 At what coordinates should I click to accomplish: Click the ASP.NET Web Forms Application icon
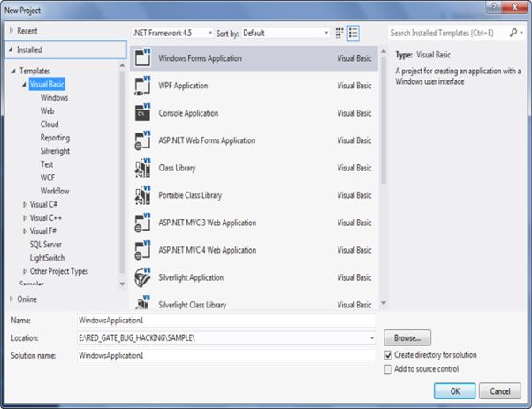coord(142,140)
